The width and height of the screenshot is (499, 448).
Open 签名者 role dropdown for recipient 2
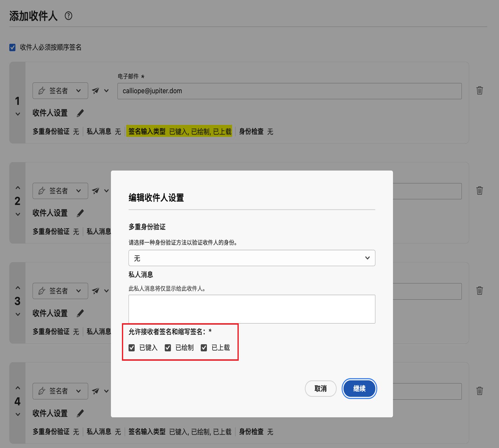(60, 191)
